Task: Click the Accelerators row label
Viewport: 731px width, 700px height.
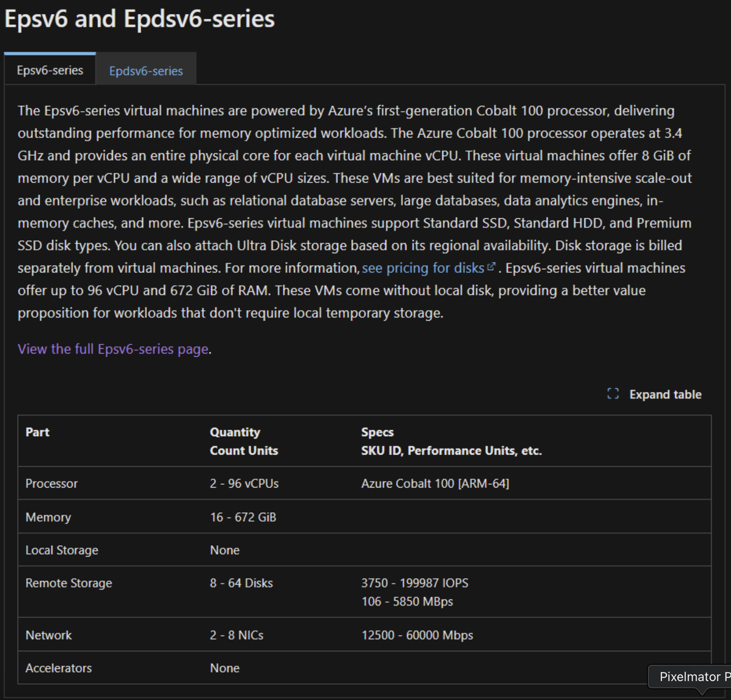Action: point(59,668)
